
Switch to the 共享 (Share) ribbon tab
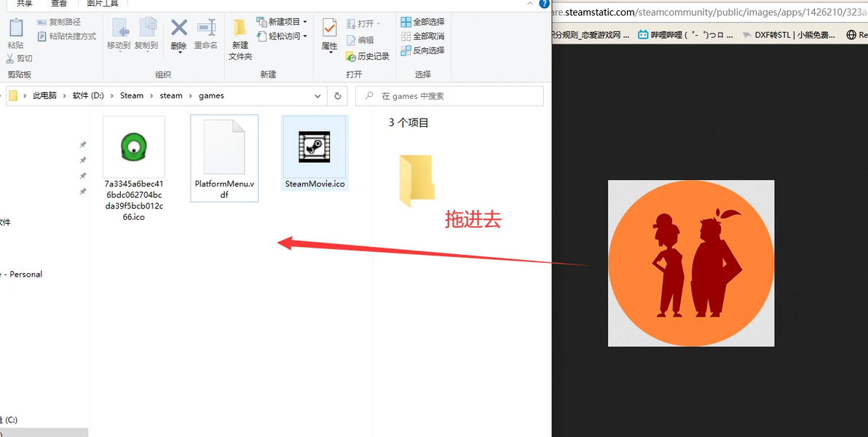24,4
